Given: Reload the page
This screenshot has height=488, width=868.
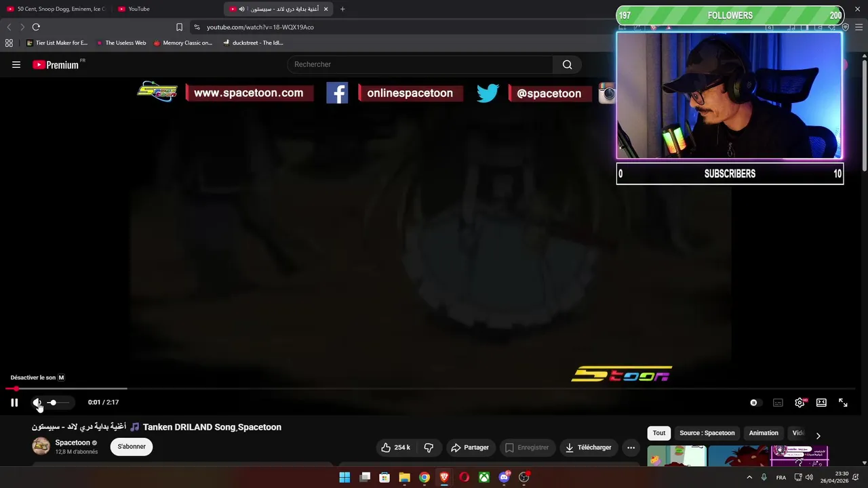Looking at the screenshot, I should [x=36, y=27].
